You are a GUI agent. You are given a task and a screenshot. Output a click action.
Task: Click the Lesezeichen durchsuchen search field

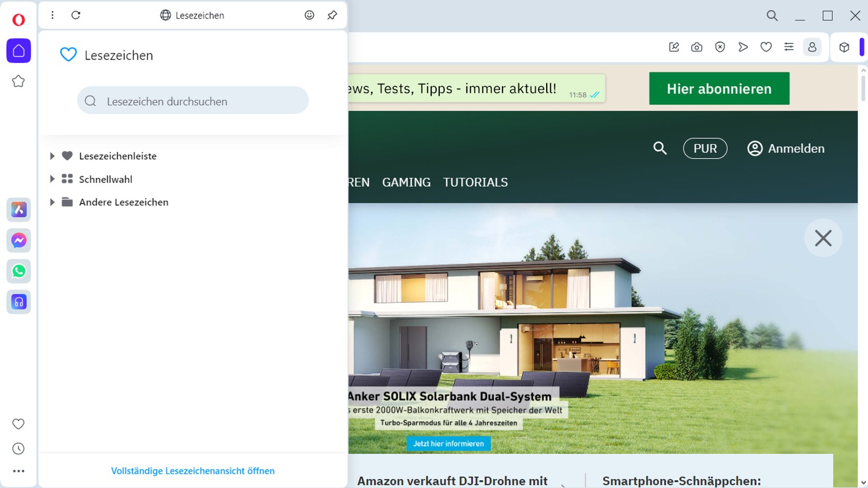point(193,100)
